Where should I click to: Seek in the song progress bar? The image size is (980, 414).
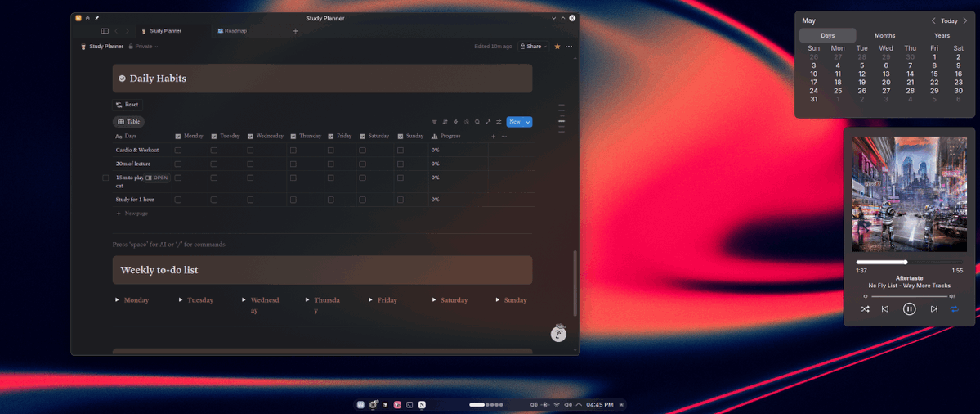tap(910, 262)
